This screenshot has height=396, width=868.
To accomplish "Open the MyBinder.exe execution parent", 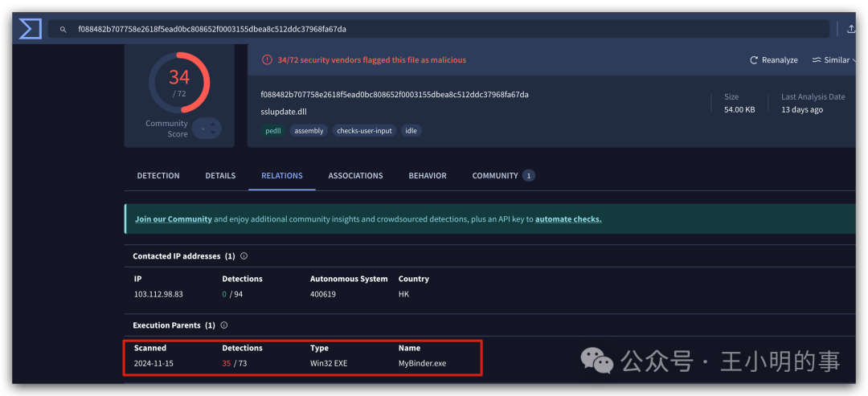I will coord(423,363).
